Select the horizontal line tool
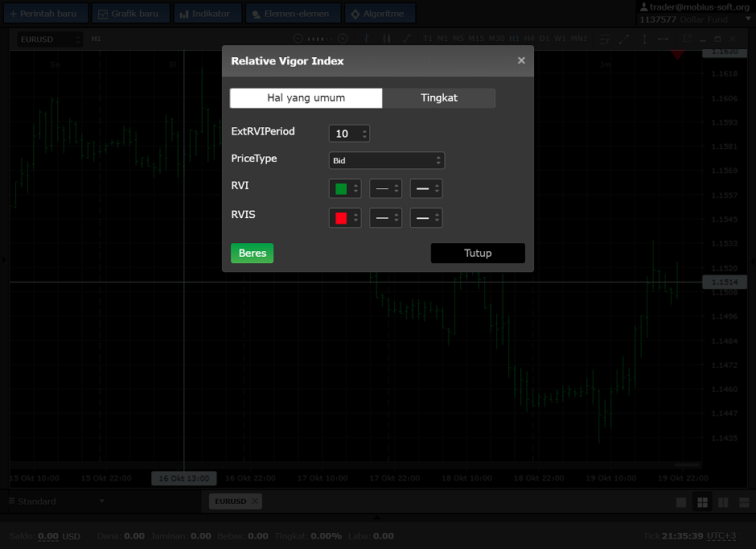 (664, 39)
